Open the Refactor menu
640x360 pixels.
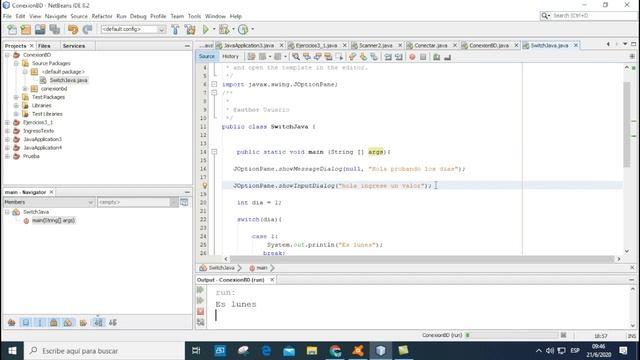click(x=102, y=16)
